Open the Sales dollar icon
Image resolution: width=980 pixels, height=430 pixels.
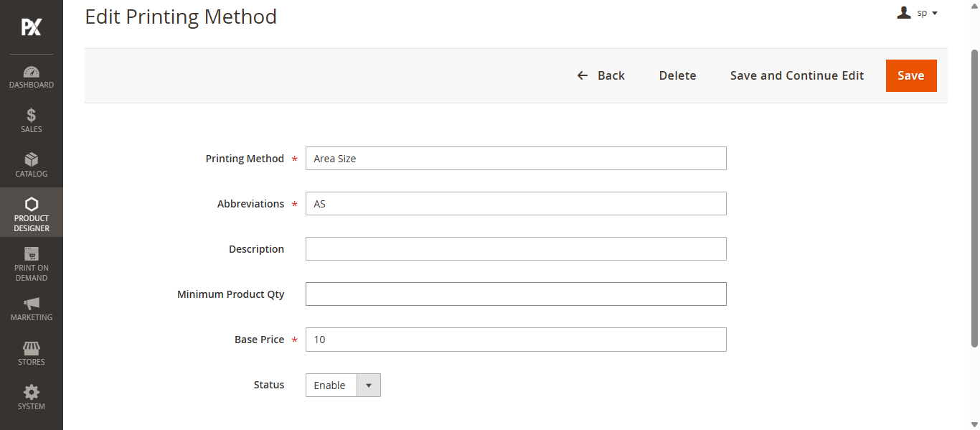pos(32,115)
